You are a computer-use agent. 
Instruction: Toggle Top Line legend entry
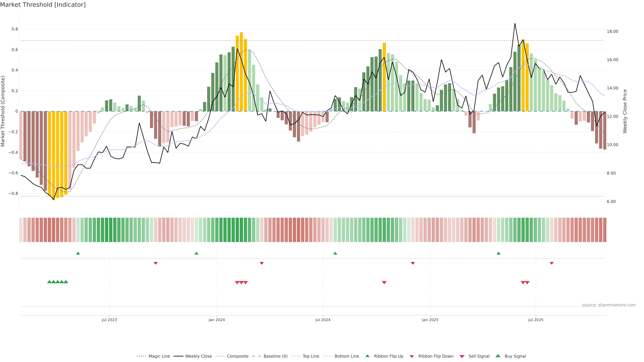coord(311,356)
